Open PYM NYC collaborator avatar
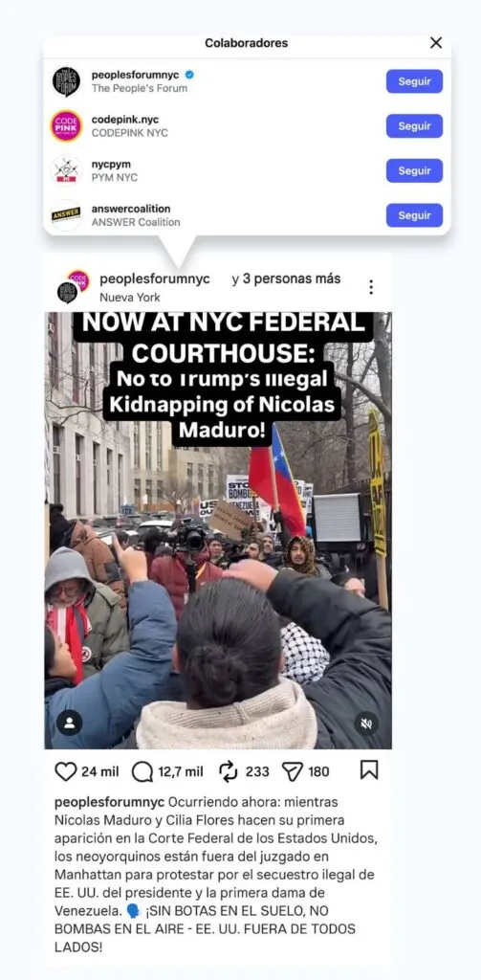The width and height of the screenshot is (481, 980). (x=66, y=170)
